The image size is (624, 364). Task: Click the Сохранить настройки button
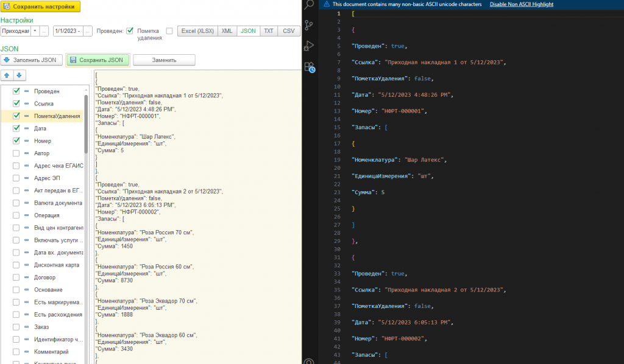tap(41, 7)
